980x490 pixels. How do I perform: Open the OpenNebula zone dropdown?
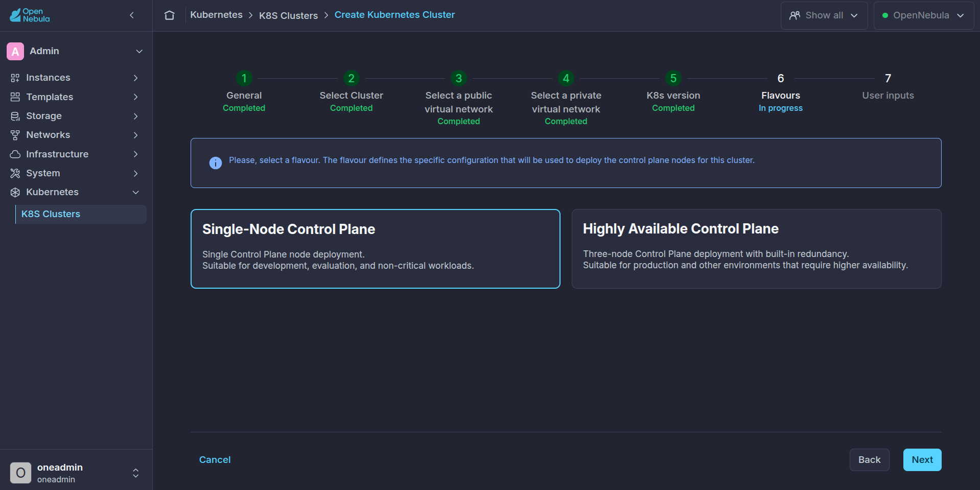(923, 15)
